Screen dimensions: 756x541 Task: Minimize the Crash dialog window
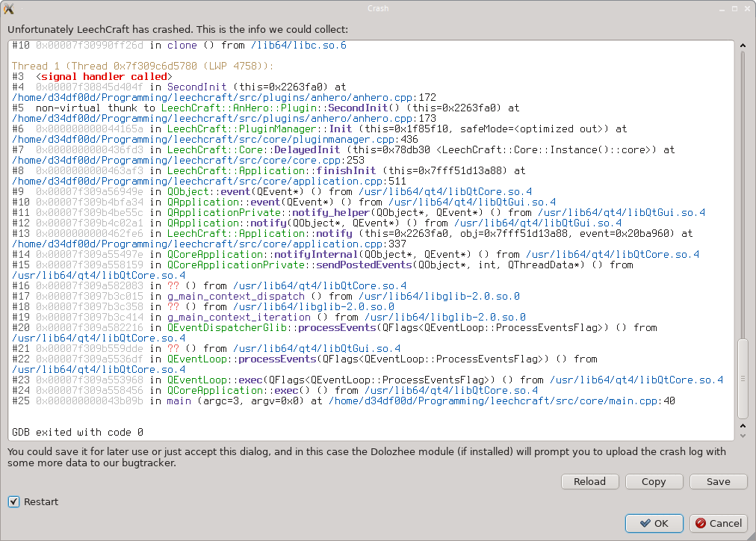tap(722, 9)
